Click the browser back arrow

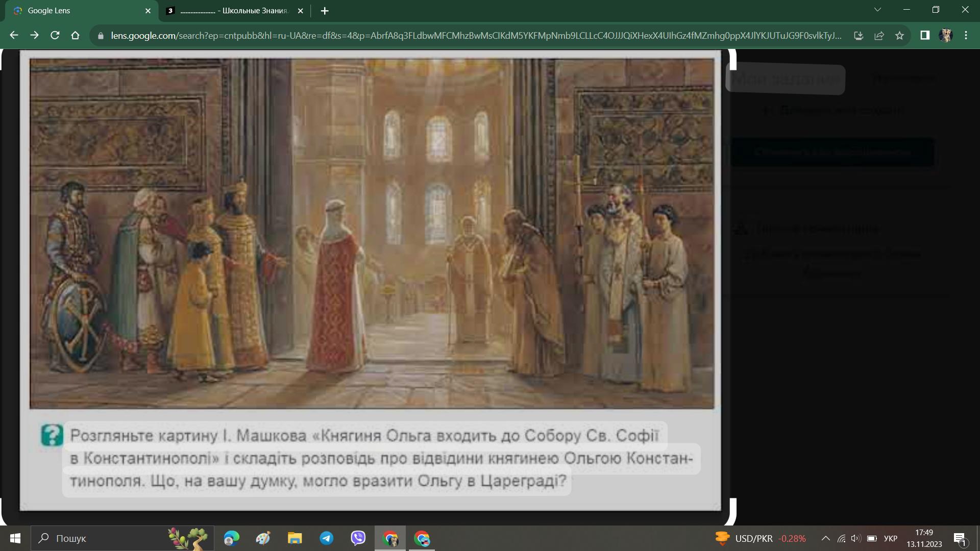click(14, 35)
